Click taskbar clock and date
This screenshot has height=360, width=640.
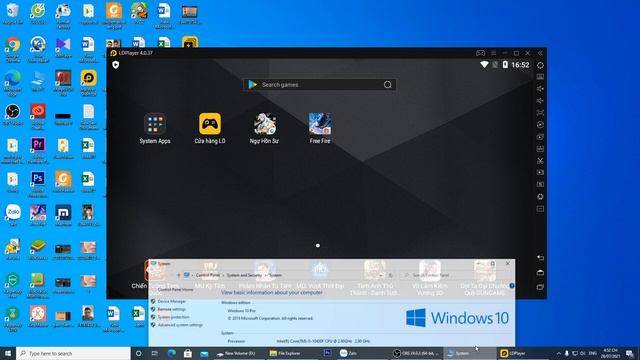coord(611,353)
